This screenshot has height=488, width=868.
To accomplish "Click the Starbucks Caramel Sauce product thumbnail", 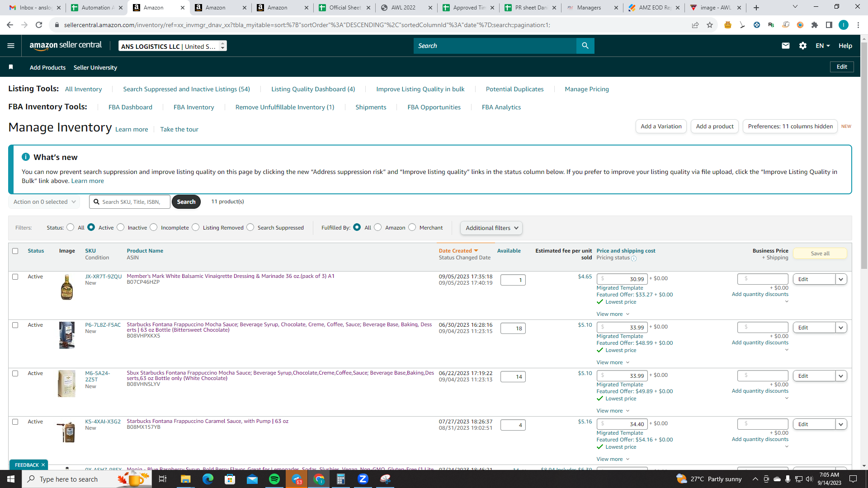I will coord(67,432).
